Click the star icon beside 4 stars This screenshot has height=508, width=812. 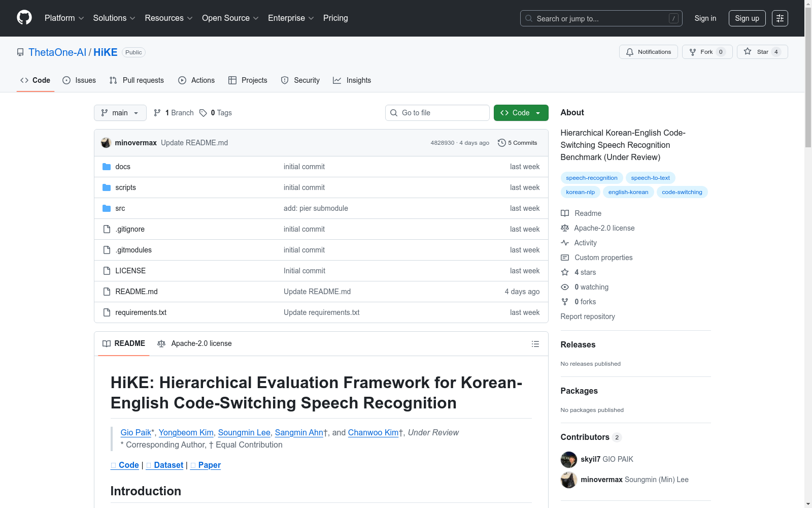[x=565, y=272]
